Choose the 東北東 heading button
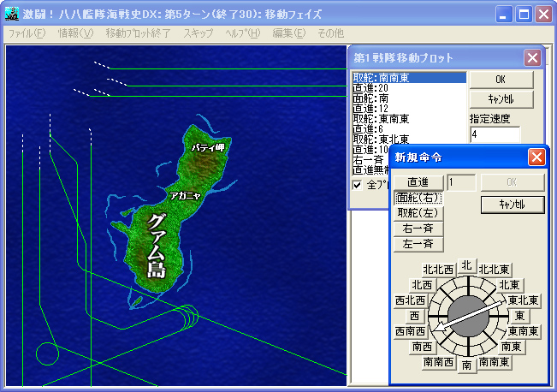The image size is (557, 392). pyautogui.click(x=522, y=300)
